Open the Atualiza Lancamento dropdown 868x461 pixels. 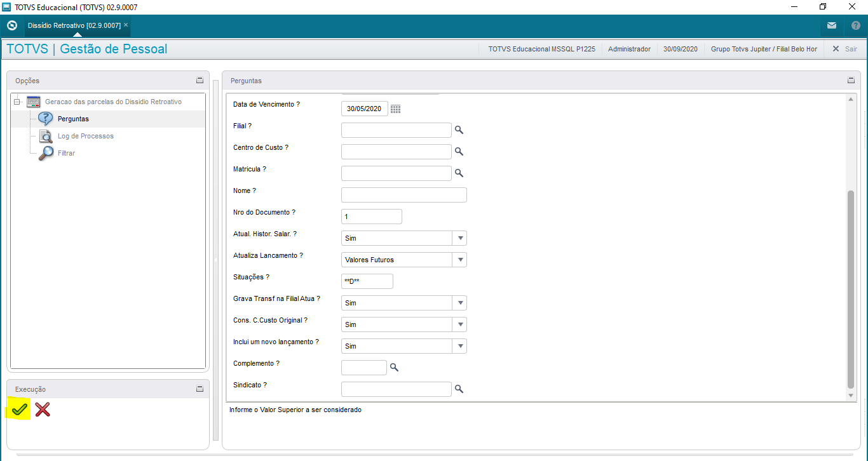pyautogui.click(x=459, y=260)
